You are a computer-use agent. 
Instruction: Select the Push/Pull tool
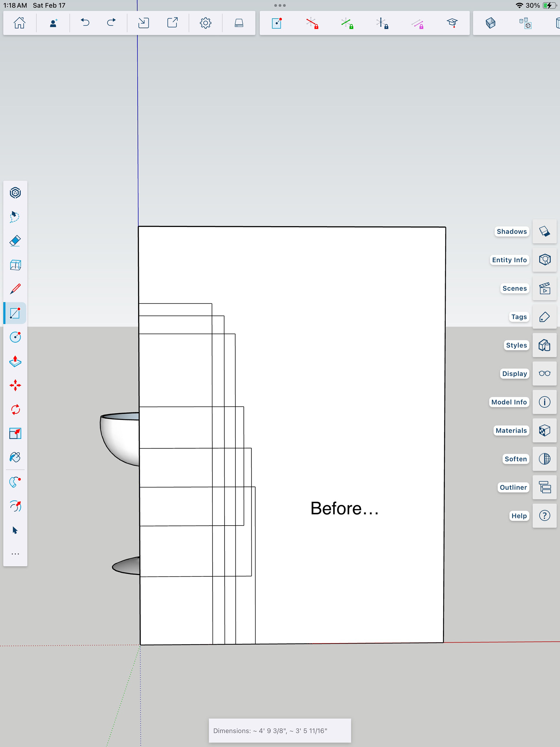[x=15, y=361]
